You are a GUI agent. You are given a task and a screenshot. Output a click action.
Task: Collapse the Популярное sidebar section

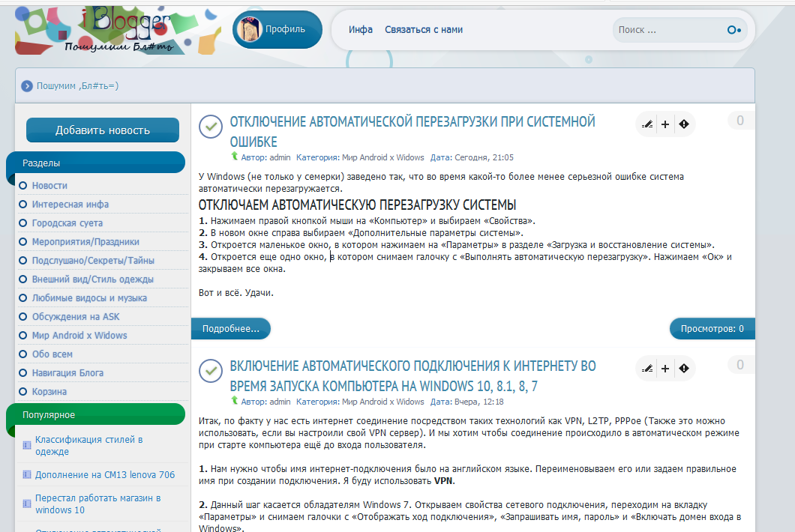pyautogui.click(x=94, y=414)
